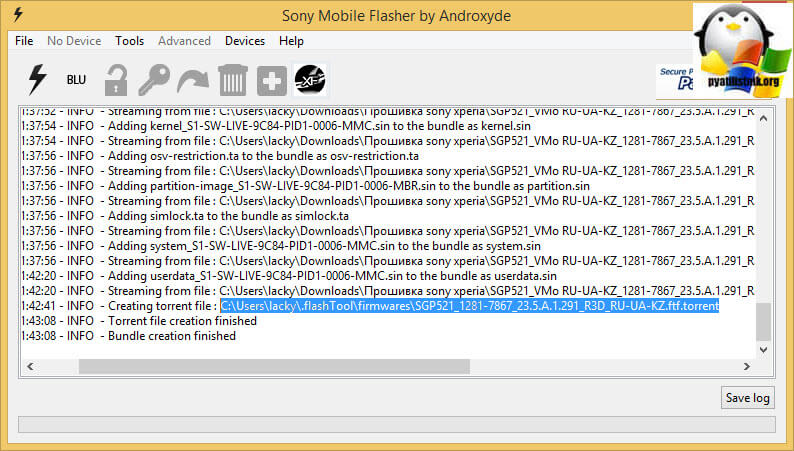Click the highlighted .ftf.torrent file path
Screen dimensions: 794x451
coord(469,306)
